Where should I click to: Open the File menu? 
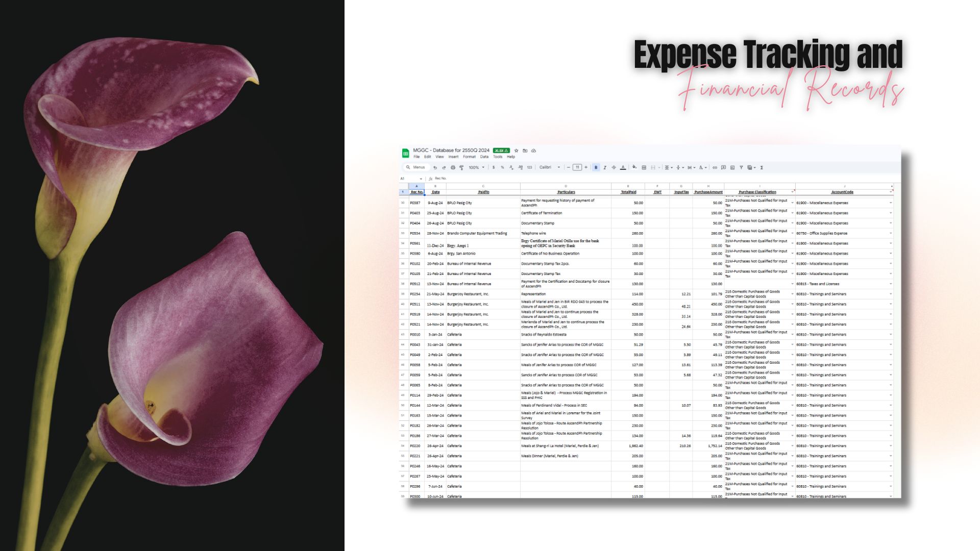[416, 157]
